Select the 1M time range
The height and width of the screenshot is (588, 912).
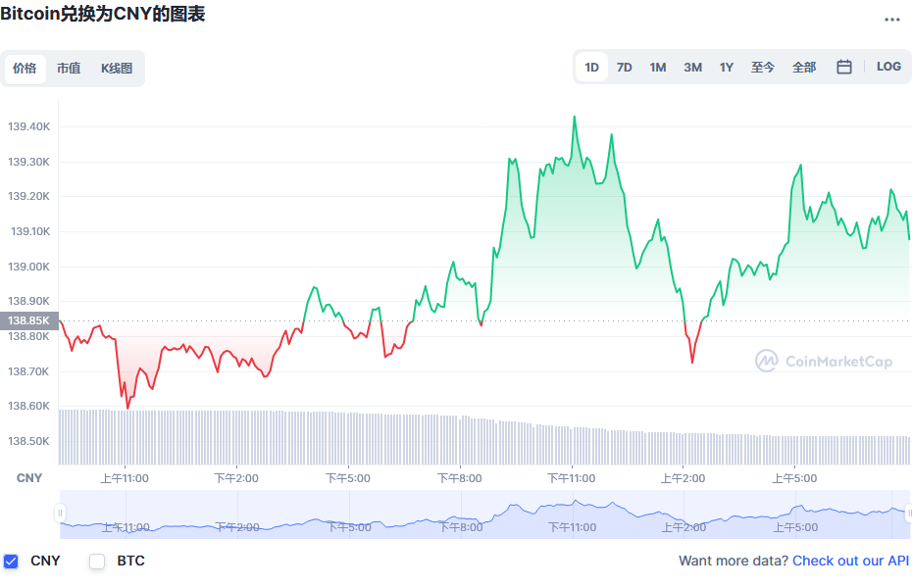pyautogui.click(x=658, y=68)
